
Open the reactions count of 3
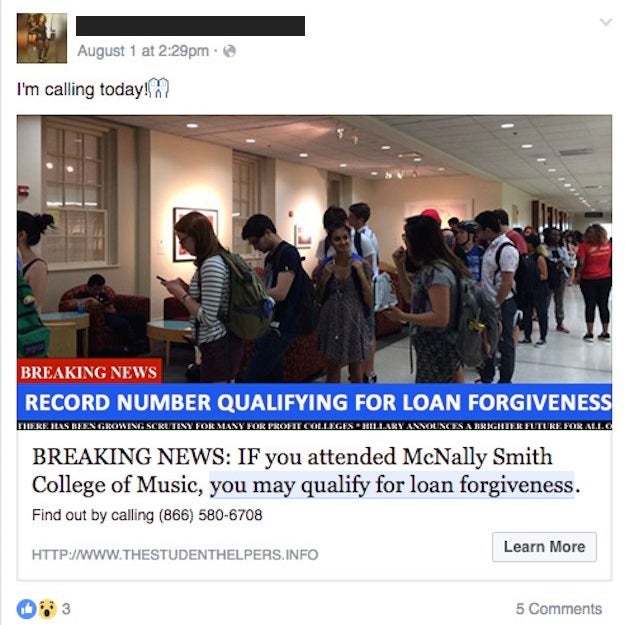point(66,609)
